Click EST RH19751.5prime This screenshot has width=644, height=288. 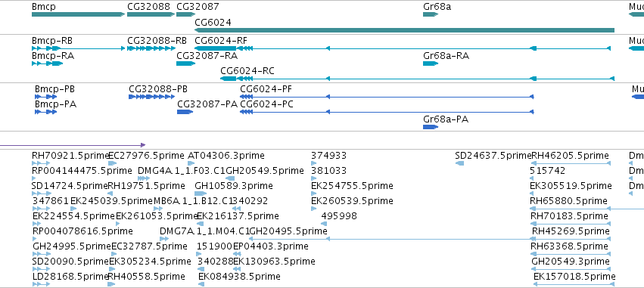pyautogui.click(x=146, y=186)
